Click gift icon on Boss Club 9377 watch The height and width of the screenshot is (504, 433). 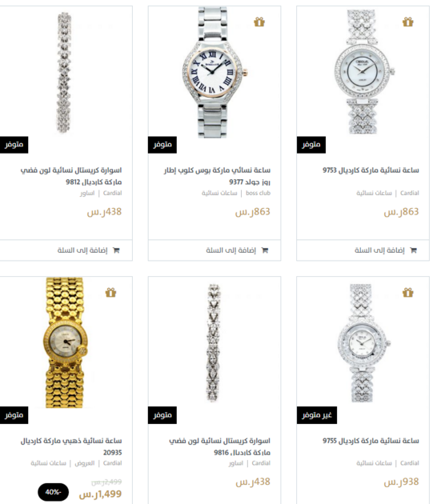coord(259,22)
